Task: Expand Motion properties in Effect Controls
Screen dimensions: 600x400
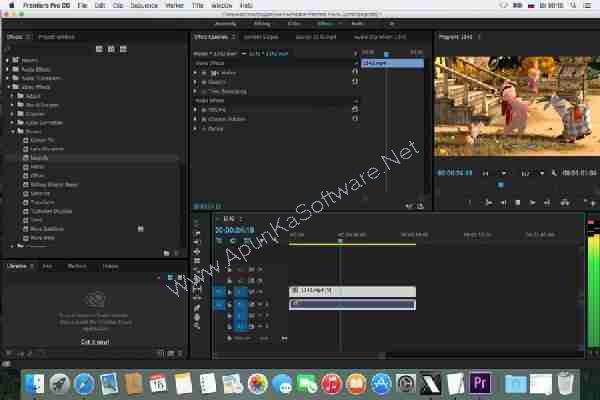Action: coord(196,73)
